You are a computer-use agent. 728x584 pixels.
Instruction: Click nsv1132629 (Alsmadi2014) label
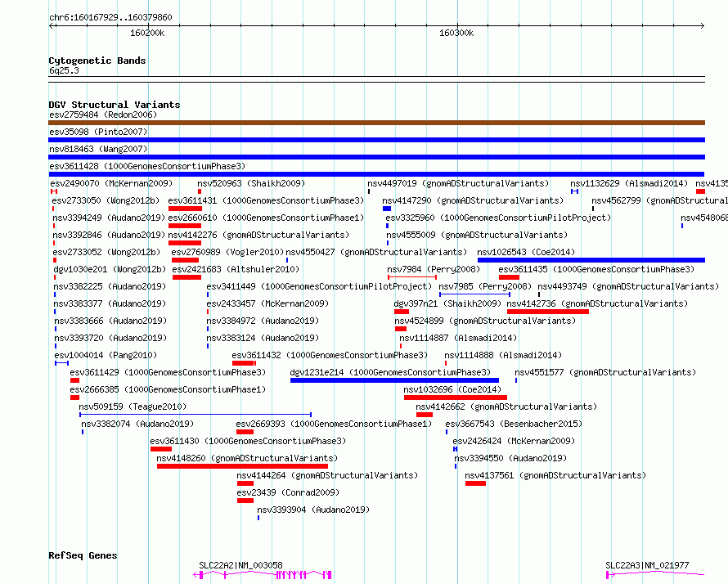point(629,183)
